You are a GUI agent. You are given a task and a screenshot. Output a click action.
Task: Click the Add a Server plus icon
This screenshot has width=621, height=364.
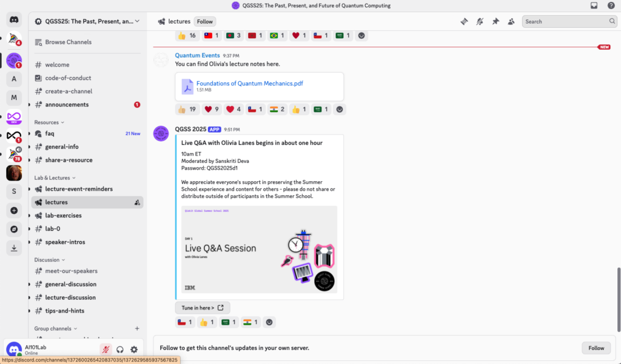[14, 211]
